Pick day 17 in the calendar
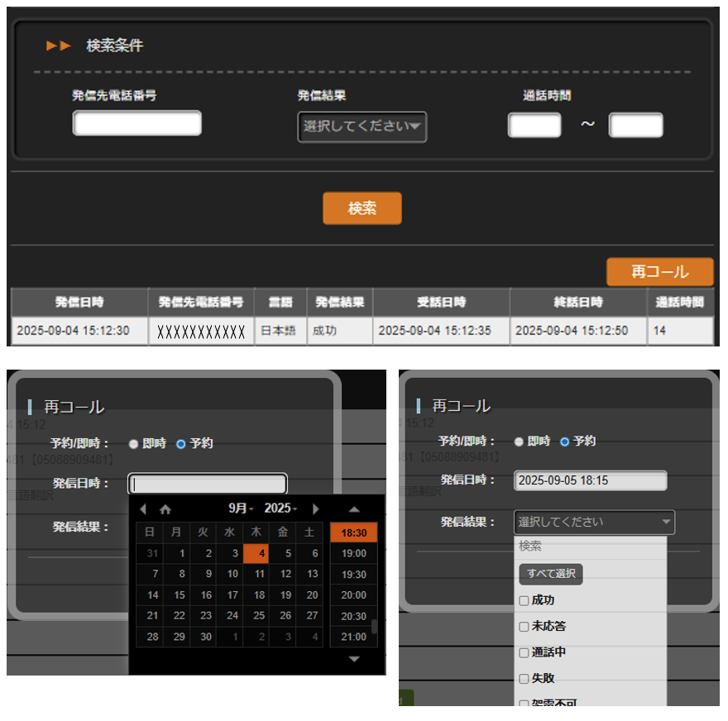The image size is (728, 721). click(x=232, y=595)
